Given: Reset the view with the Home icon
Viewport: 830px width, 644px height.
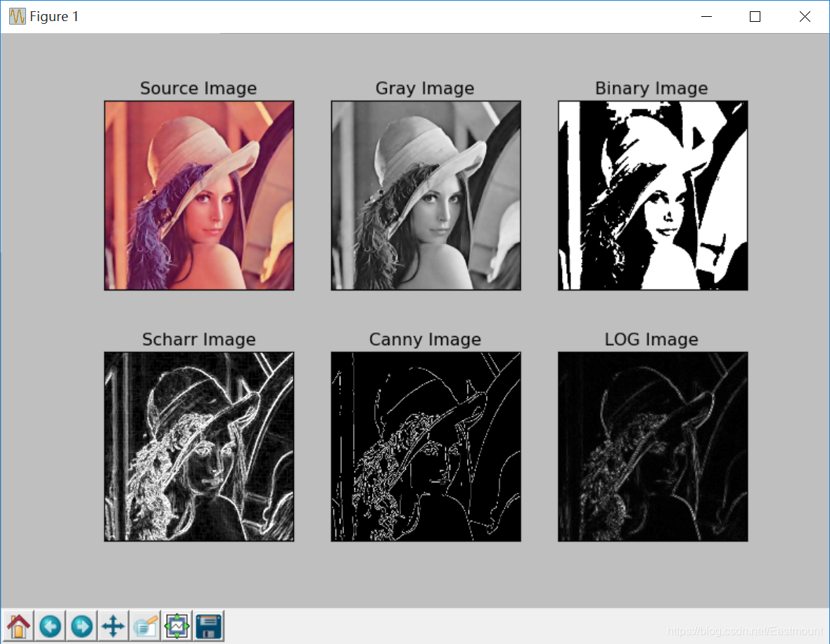Looking at the screenshot, I should point(18,626).
